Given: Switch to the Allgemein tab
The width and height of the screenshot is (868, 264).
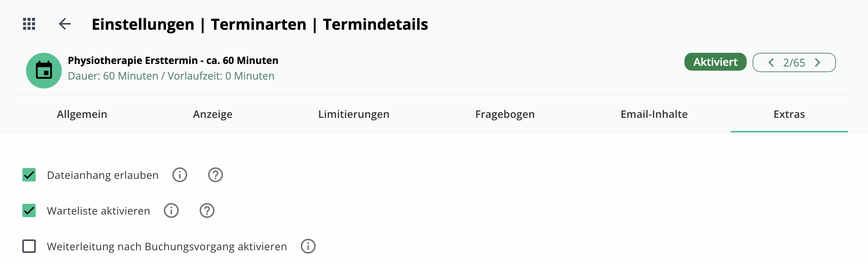Looking at the screenshot, I should pos(82,114).
